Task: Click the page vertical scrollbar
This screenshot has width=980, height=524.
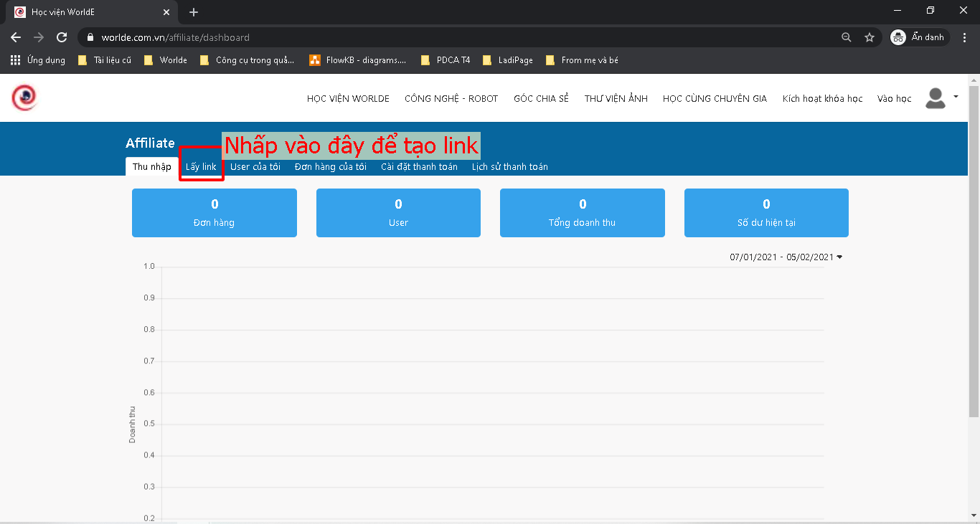Action: point(974,251)
